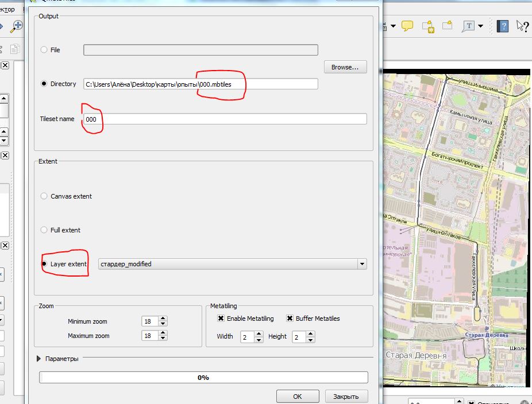Click the yellow speech bubble map tips icon

pos(407,26)
